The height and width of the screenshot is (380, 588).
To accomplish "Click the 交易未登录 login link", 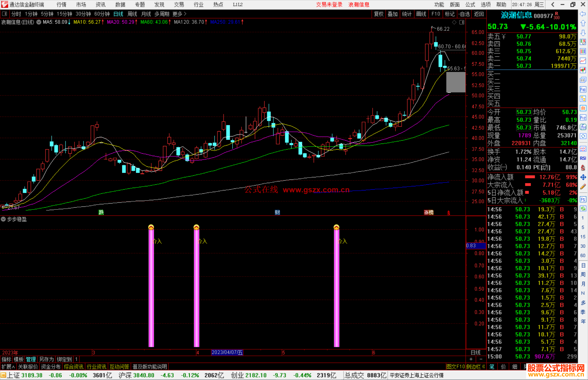I will 329,4.
